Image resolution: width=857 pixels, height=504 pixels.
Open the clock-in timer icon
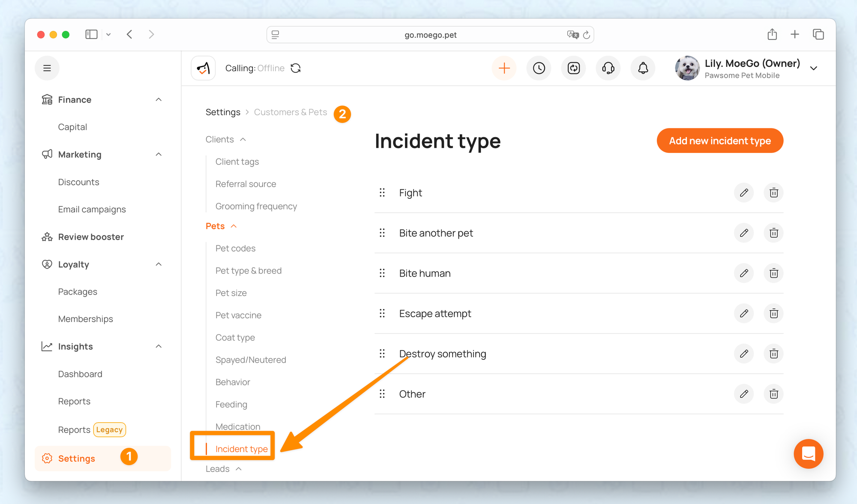click(x=539, y=68)
